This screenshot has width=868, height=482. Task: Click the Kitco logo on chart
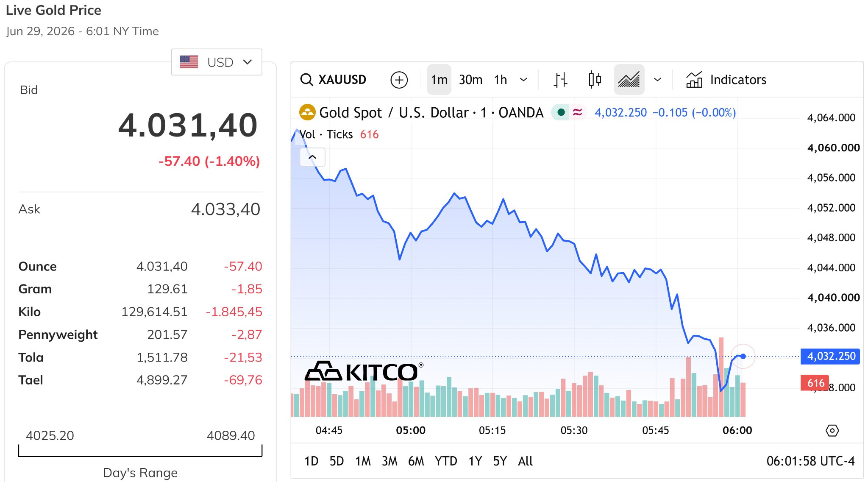tap(364, 372)
